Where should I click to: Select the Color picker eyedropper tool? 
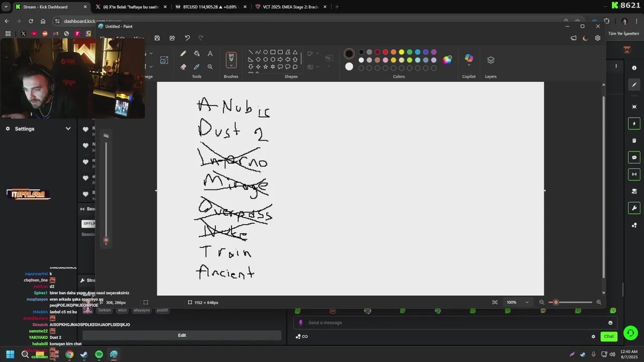197,66
